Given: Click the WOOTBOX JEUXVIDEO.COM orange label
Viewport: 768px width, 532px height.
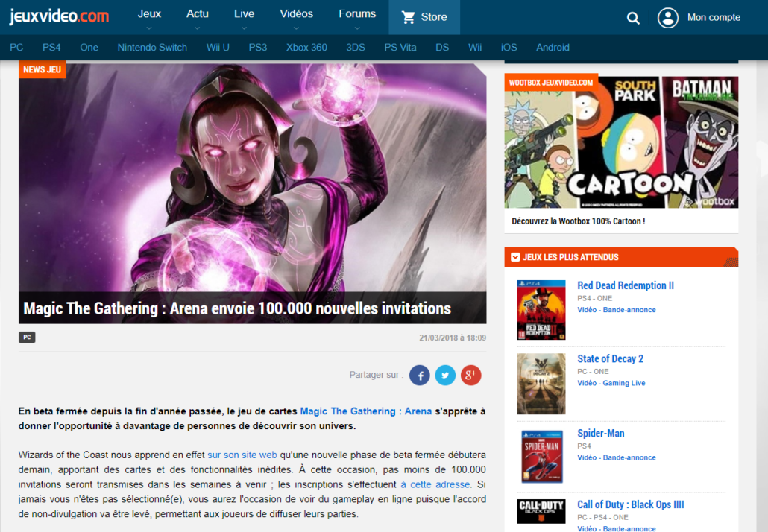Looking at the screenshot, I should pyautogui.click(x=551, y=82).
